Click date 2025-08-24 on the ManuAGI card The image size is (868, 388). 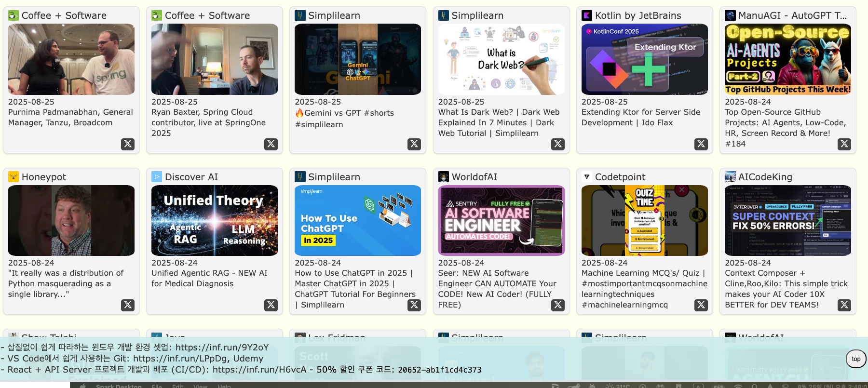point(748,102)
